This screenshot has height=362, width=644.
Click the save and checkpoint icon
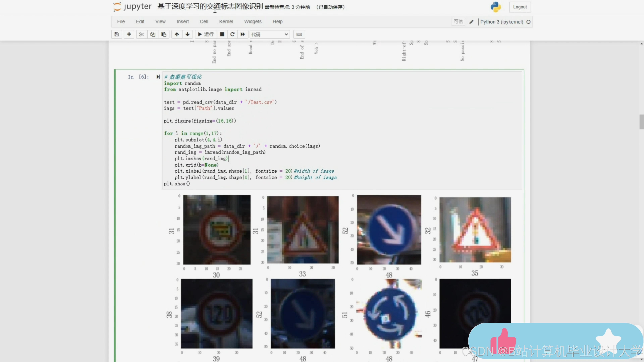tap(117, 34)
